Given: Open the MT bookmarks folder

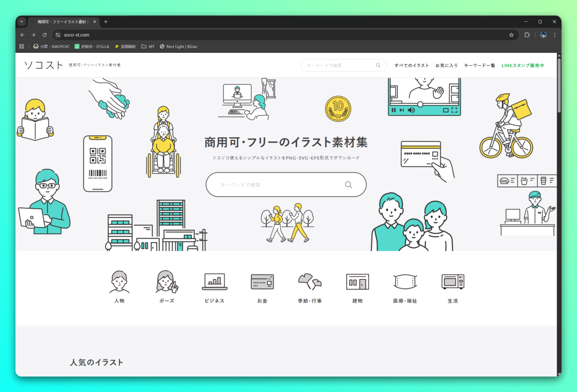Looking at the screenshot, I should (x=148, y=46).
